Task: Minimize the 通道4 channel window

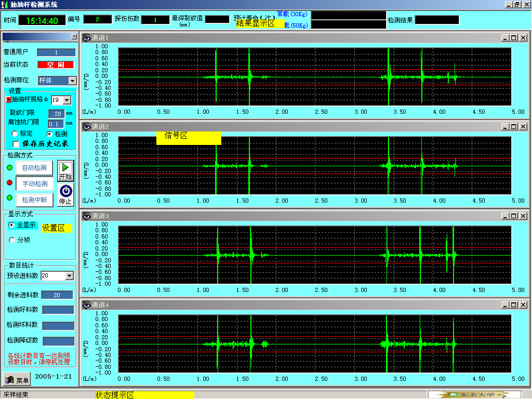Action: (x=504, y=305)
